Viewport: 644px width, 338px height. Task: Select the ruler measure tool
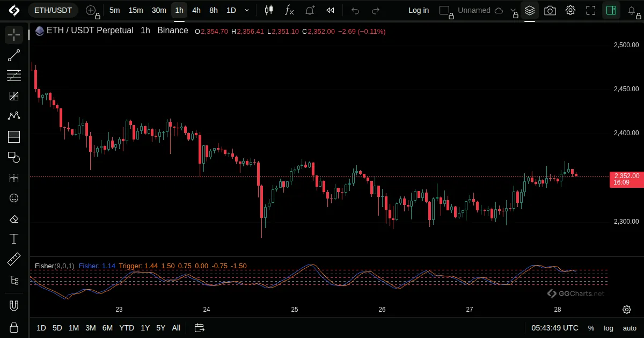[x=14, y=260]
